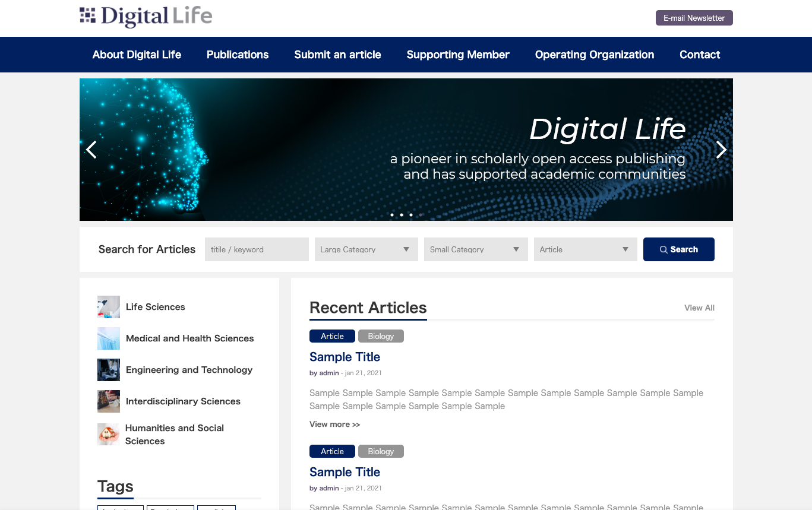Click the left carousel arrow
Screen dimensions: 812x510
coord(91,150)
